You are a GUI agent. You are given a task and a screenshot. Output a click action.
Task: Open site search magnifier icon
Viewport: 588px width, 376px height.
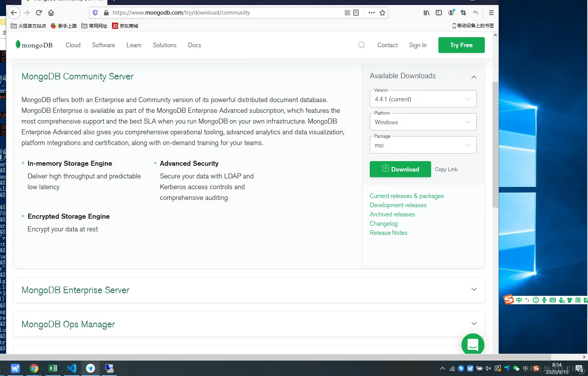[361, 45]
